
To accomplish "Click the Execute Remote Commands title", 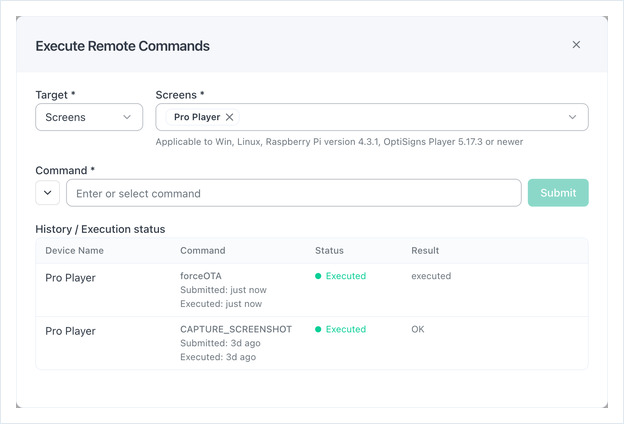I will (123, 46).
